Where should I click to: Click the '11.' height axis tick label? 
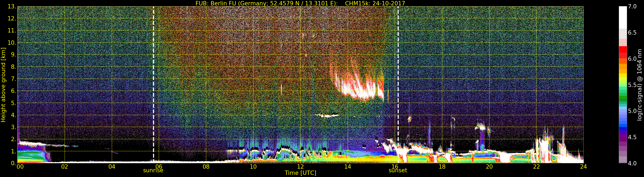(x=12, y=31)
